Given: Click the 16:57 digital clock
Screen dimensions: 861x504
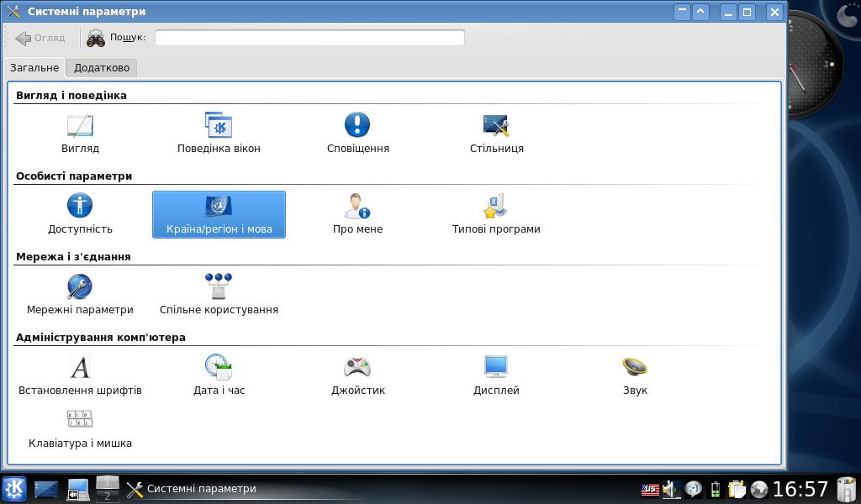Looking at the screenshot, I should click(800, 489).
